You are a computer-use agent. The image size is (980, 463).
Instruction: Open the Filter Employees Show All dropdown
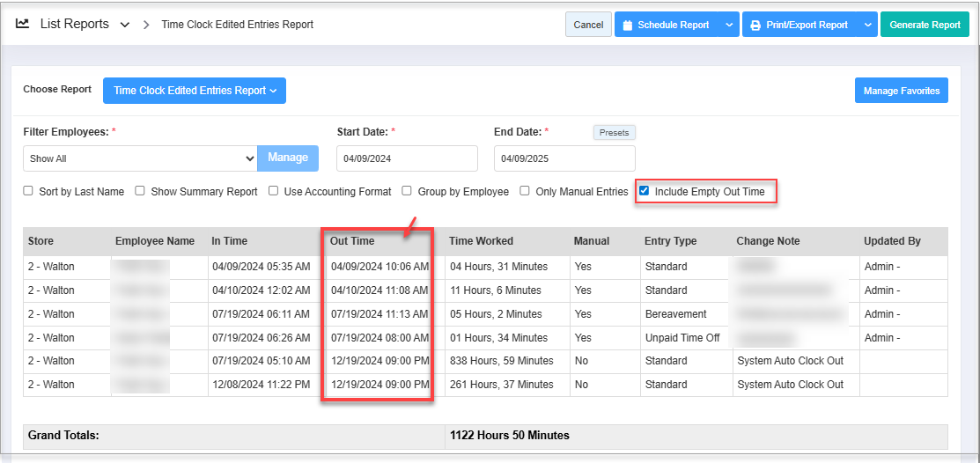(140, 158)
